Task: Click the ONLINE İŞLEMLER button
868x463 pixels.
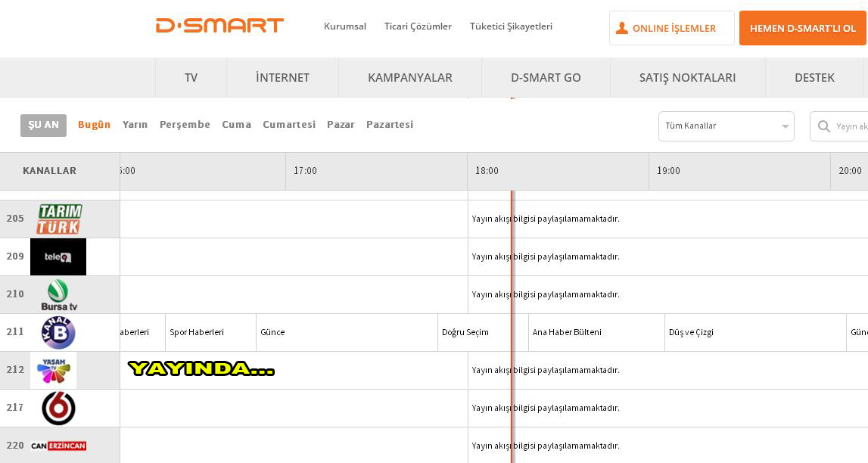Action: pyautogui.click(x=671, y=28)
